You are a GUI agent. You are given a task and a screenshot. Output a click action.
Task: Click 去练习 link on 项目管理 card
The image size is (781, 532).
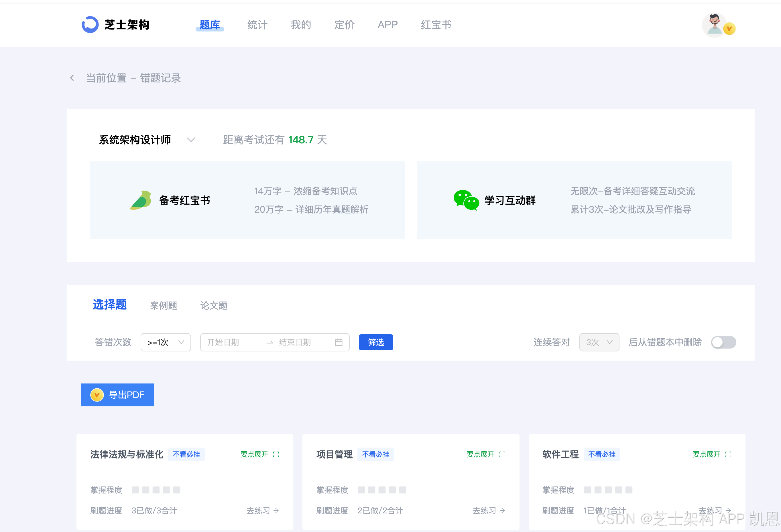tap(489, 511)
